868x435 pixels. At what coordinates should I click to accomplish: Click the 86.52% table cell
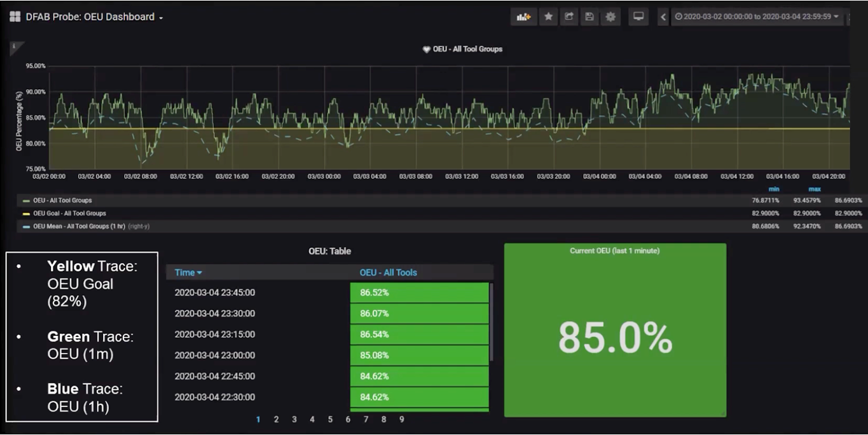pos(419,293)
